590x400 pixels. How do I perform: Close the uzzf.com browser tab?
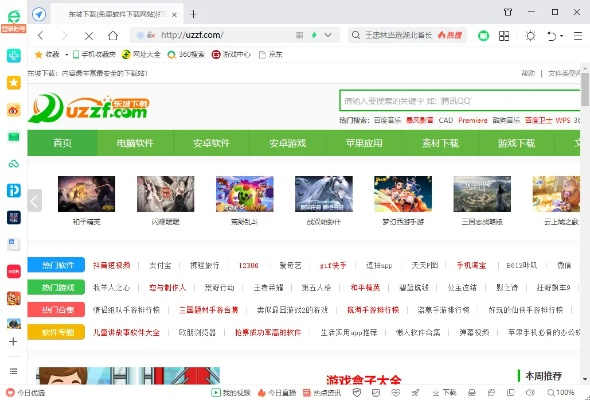(174, 15)
